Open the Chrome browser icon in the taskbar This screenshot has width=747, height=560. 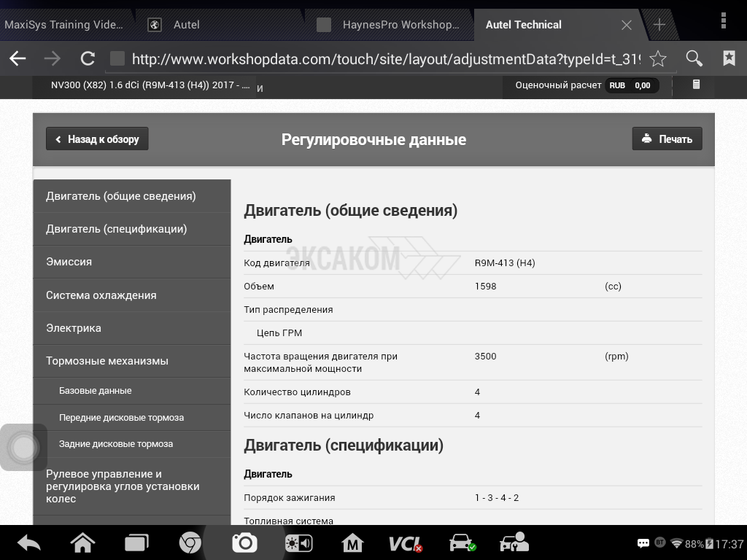190,543
